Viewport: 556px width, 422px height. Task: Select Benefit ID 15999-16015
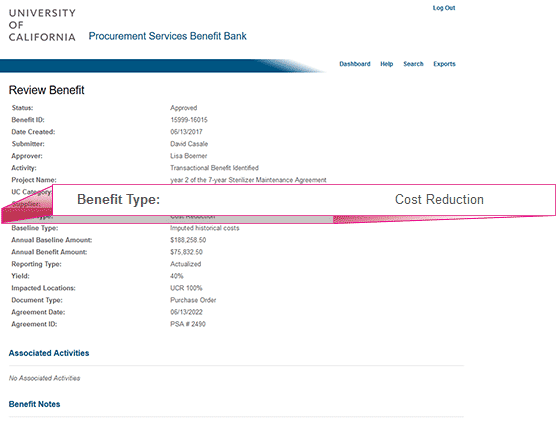(x=189, y=120)
